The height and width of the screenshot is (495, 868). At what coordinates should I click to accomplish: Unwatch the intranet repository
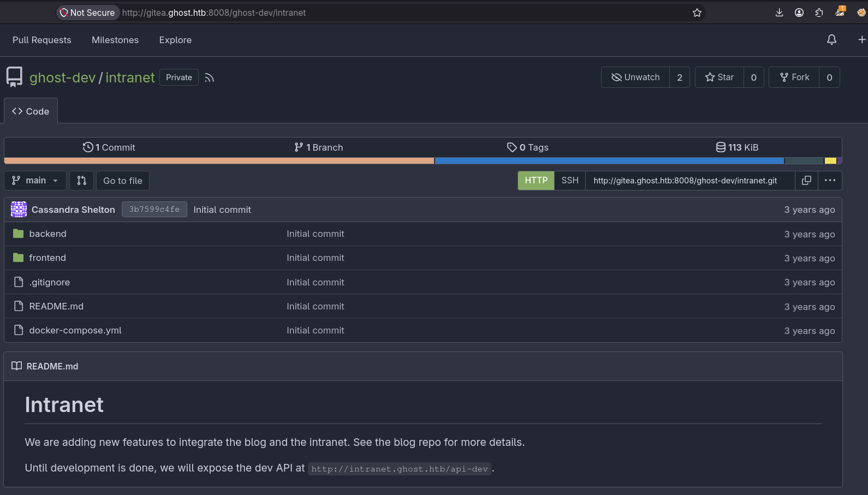[635, 77]
